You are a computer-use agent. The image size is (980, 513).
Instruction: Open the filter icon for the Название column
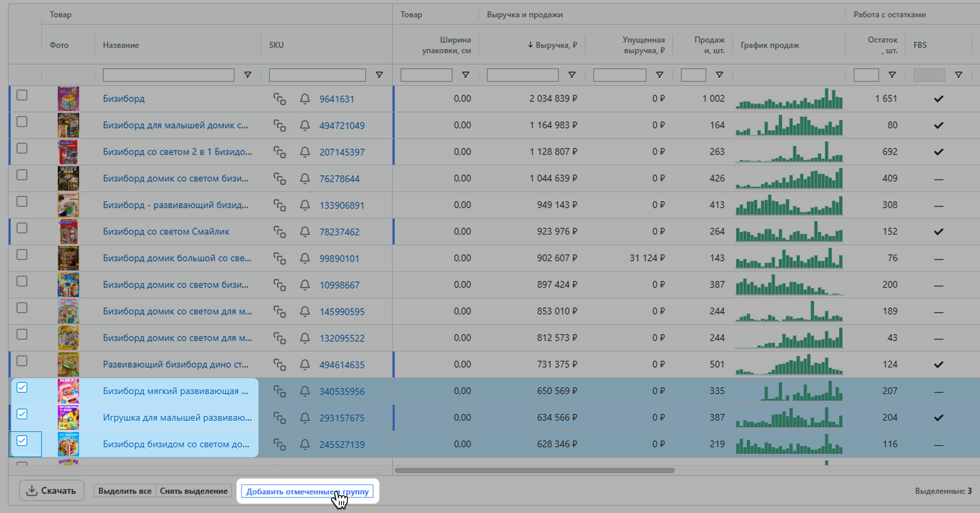(248, 75)
